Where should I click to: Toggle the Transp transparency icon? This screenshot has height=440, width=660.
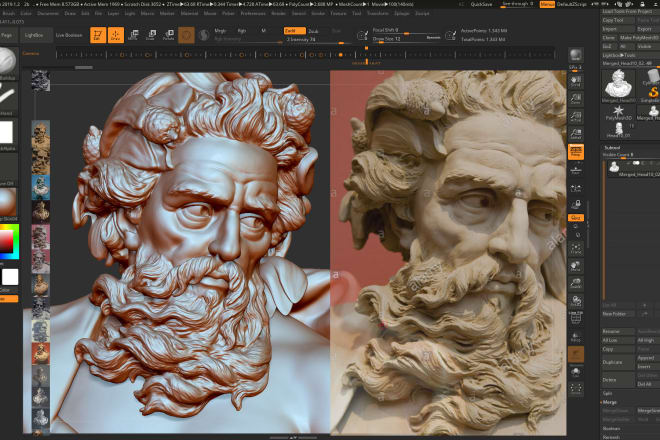point(576,337)
